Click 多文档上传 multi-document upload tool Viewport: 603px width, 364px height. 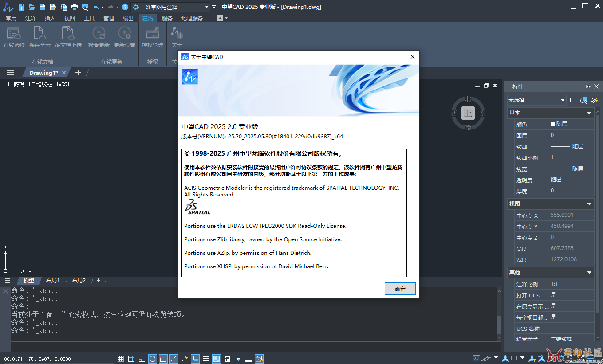tap(68, 37)
